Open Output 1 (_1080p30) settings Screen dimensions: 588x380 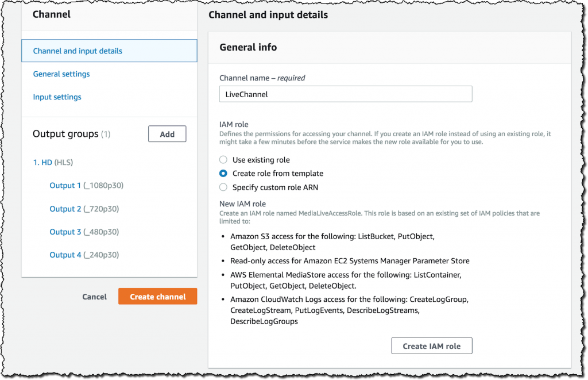point(86,186)
